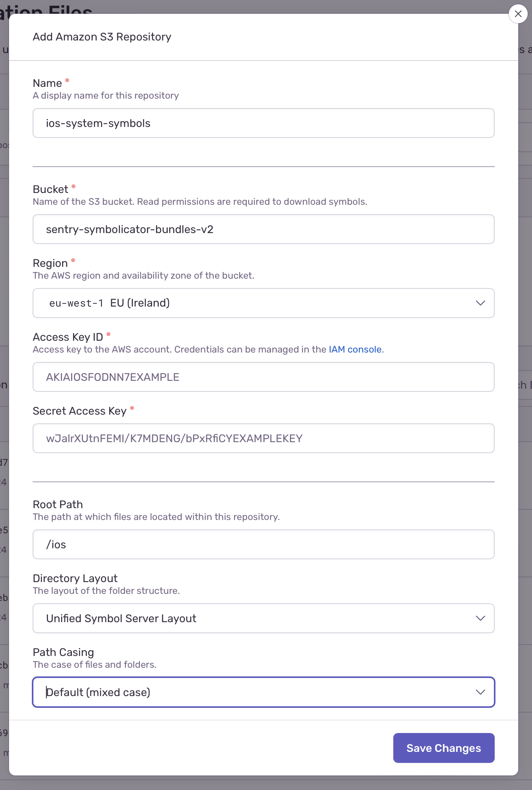Open the IAM console link

click(355, 349)
